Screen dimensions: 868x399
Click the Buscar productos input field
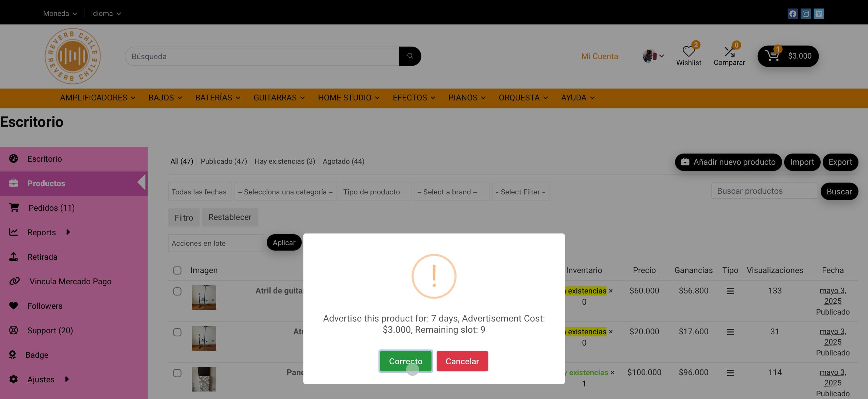click(764, 191)
